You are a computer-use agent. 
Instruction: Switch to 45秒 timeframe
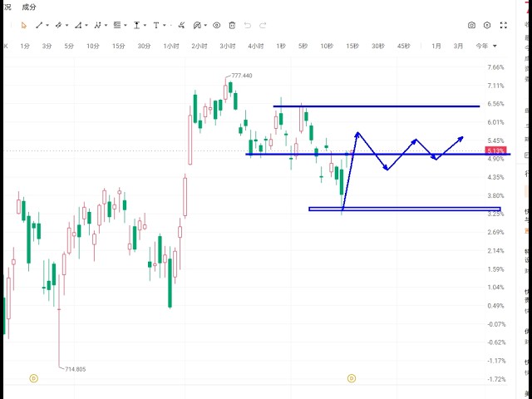pos(403,47)
